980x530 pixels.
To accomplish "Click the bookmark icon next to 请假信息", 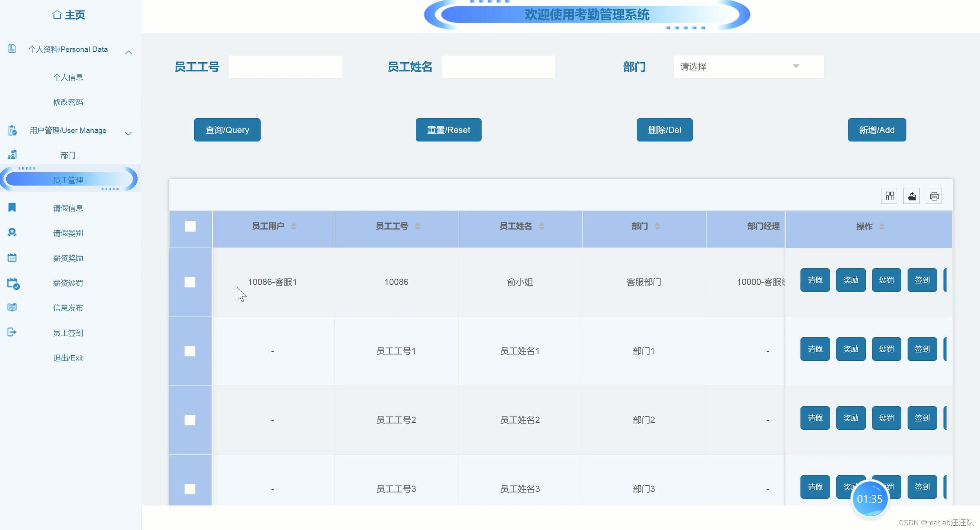I will click(x=12, y=207).
